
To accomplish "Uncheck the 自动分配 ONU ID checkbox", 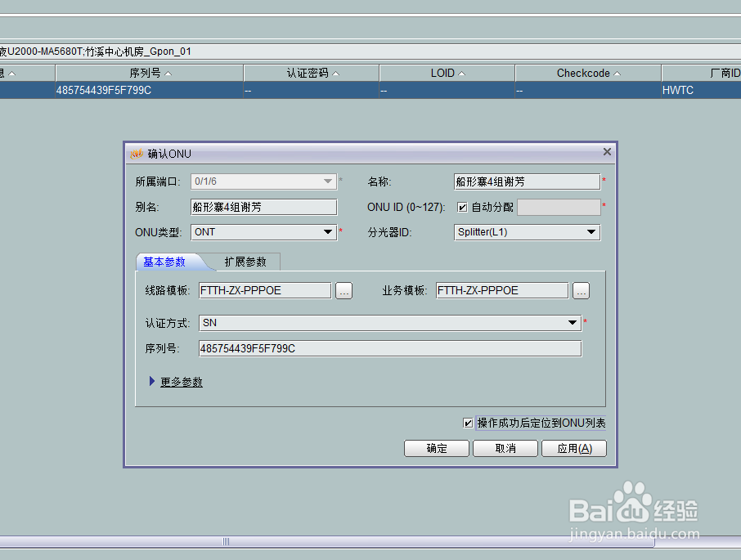I will 462,206.
